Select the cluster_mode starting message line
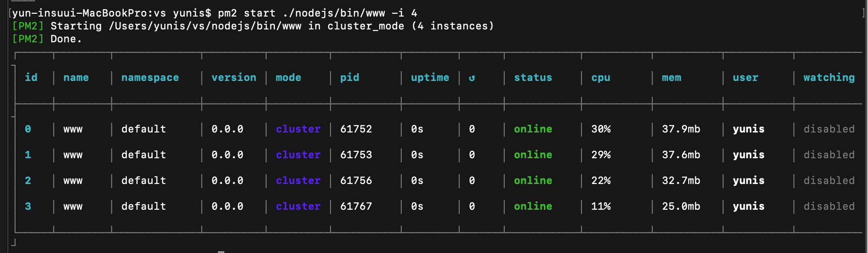868x253 pixels. [253, 26]
